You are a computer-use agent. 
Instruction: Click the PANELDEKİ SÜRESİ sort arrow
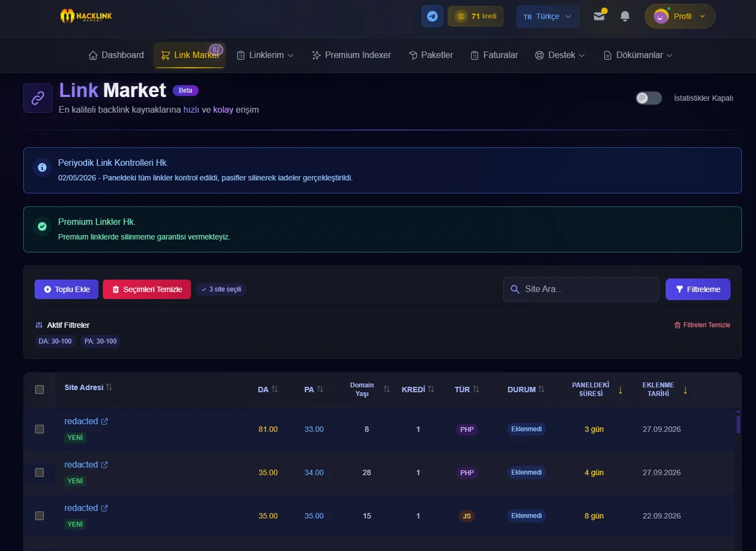pos(620,390)
